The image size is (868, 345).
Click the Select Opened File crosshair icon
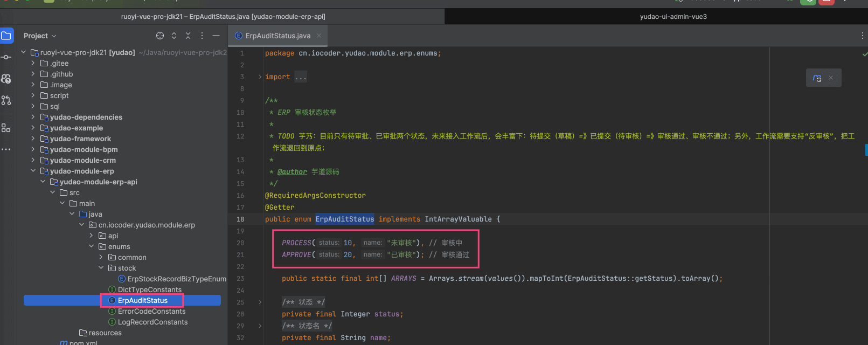pyautogui.click(x=160, y=36)
